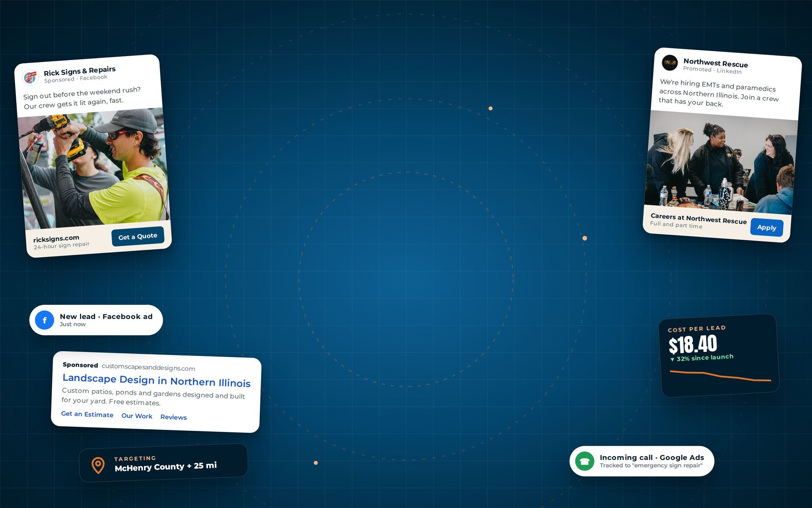Click the Sponsored label on the landscape search ad

click(x=80, y=365)
